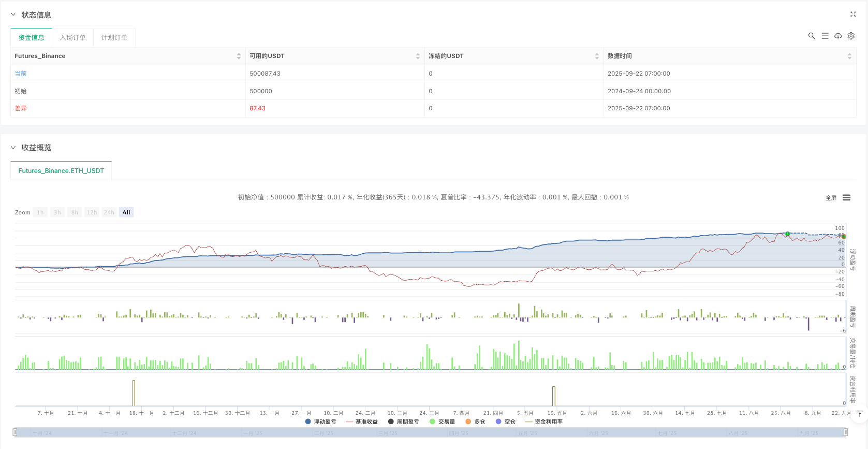This screenshot has width=868, height=449.
Task: Toggle the 交易量 legend series
Action: pyautogui.click(x=443, y=422)
